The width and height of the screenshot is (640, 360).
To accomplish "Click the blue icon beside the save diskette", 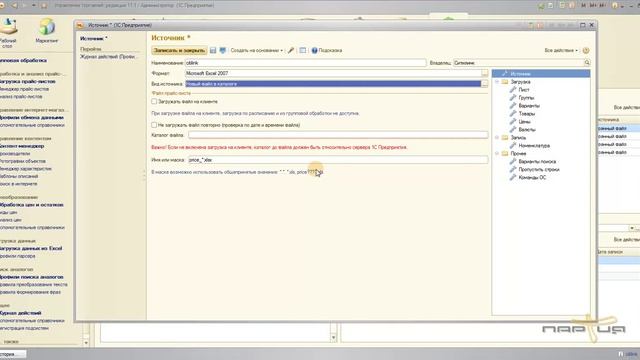I will 222,50.
